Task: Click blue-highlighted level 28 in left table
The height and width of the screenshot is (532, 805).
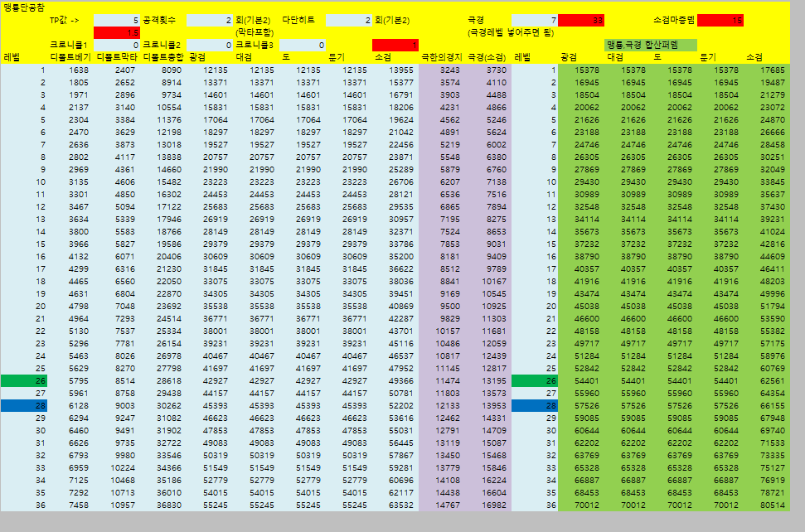Action: [x=24, y=405]
